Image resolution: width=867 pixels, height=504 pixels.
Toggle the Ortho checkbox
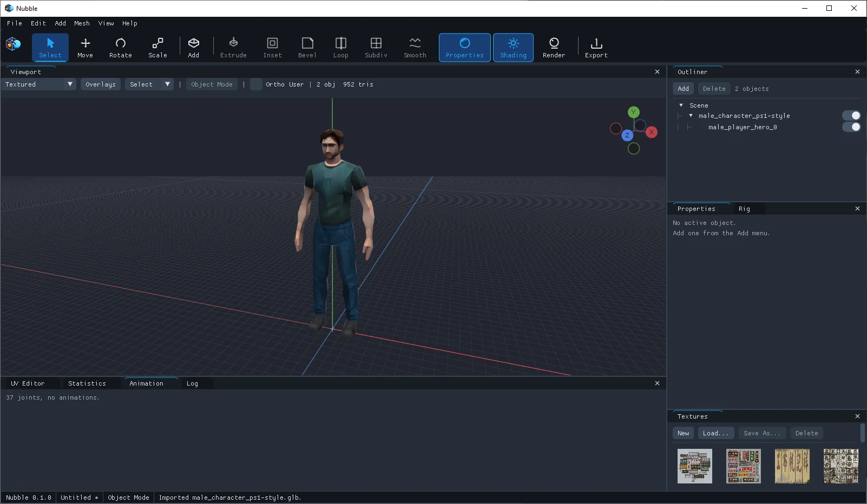[x=257, y=84]
